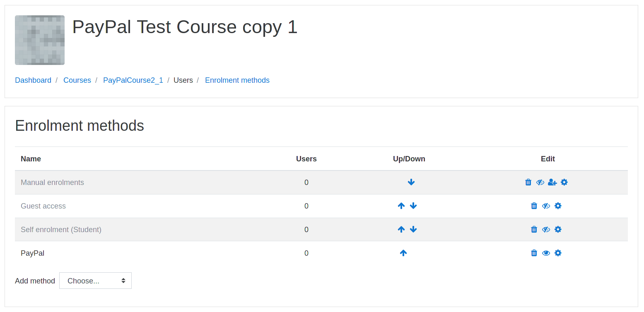
Task: Click the Name column header
Action: click(x=31, y=159)
